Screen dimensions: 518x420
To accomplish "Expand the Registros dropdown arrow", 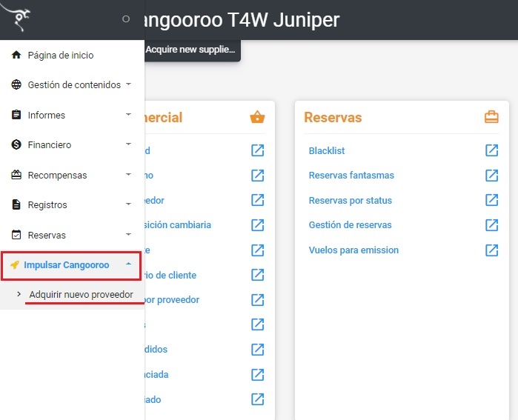I will [128, 204].
